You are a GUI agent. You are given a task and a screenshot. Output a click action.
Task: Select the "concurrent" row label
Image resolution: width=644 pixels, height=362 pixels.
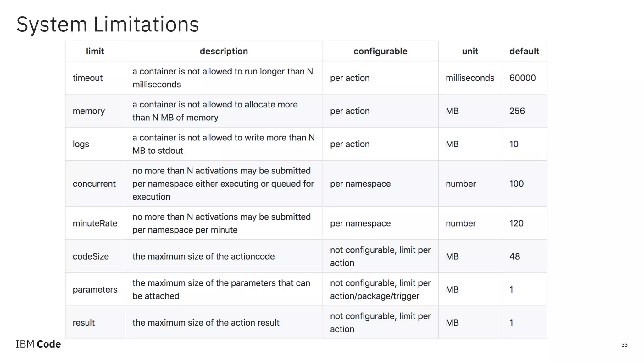94,184
